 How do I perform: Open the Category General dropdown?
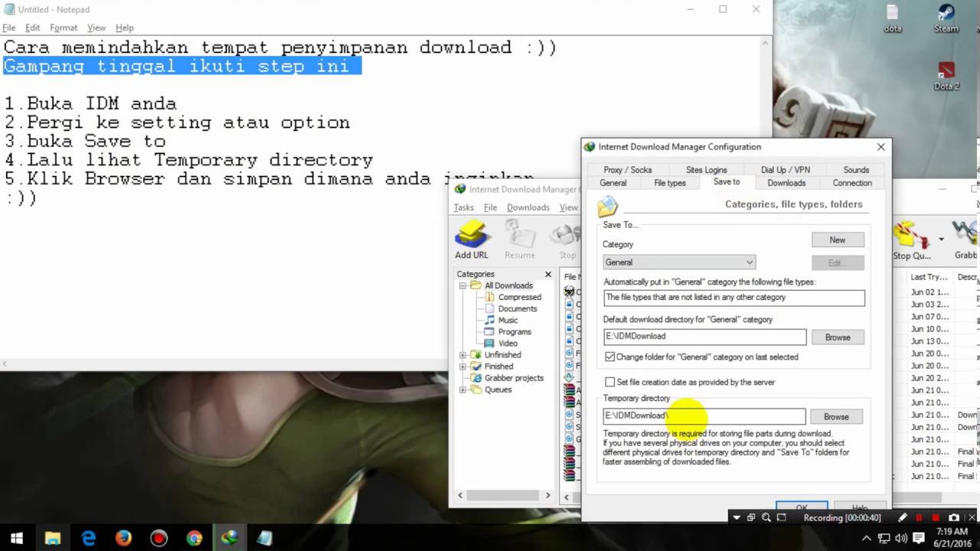[x=679, y=262]
